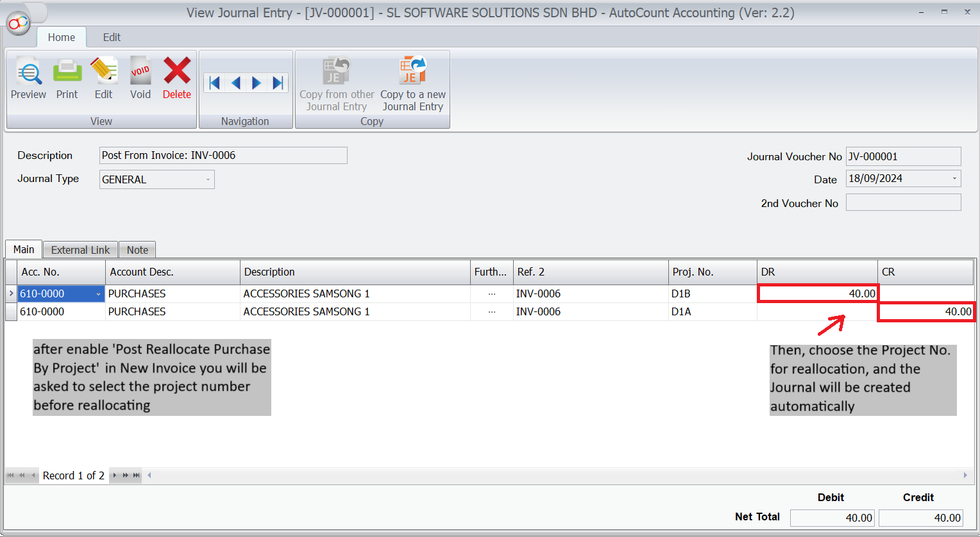
Task: Expand the Journal Type dropdown
Action: click(208, 179)
